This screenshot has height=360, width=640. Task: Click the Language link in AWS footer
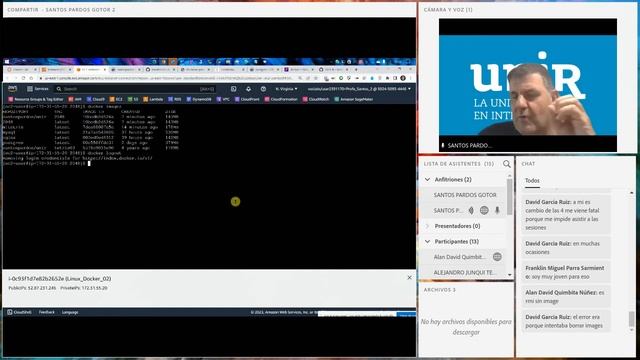pos(70,312)
